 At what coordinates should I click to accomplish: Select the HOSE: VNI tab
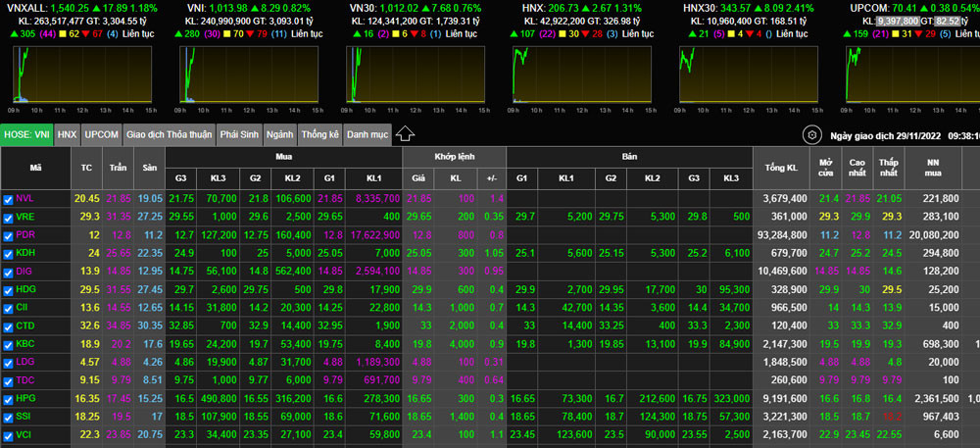pos(26,134)
